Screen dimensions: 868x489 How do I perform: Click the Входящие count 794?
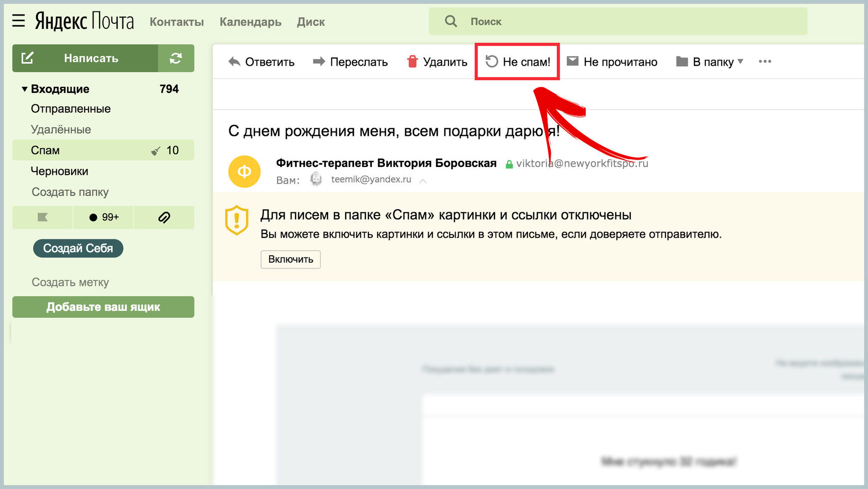pos(169,89)
